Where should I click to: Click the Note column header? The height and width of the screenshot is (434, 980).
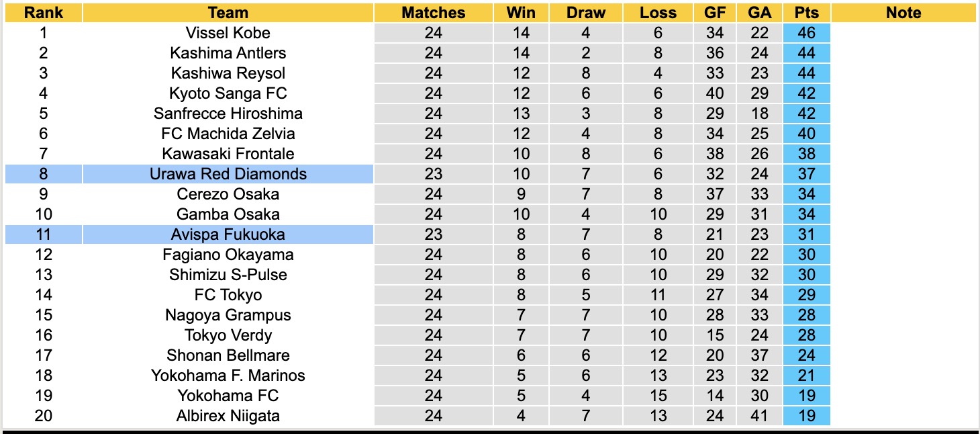click(x=903, y=13)
